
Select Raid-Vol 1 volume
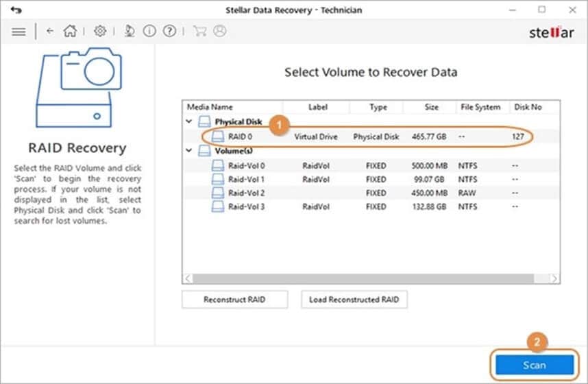point(371,180)
